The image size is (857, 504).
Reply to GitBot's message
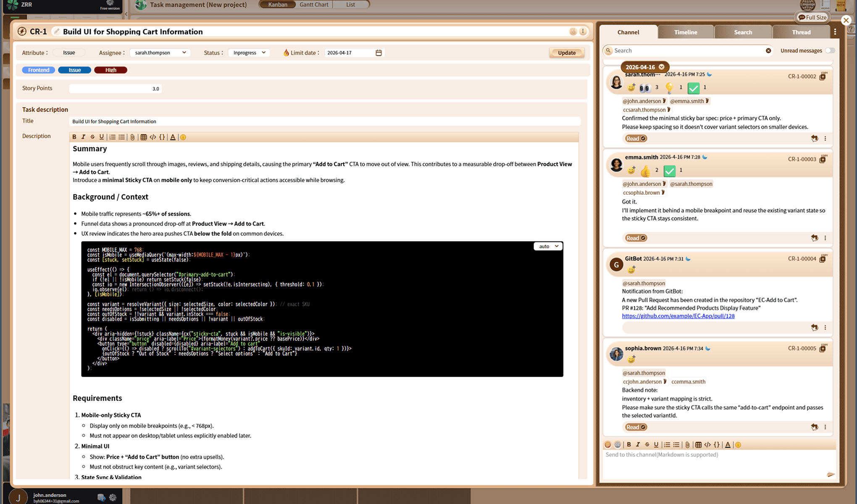815,327
